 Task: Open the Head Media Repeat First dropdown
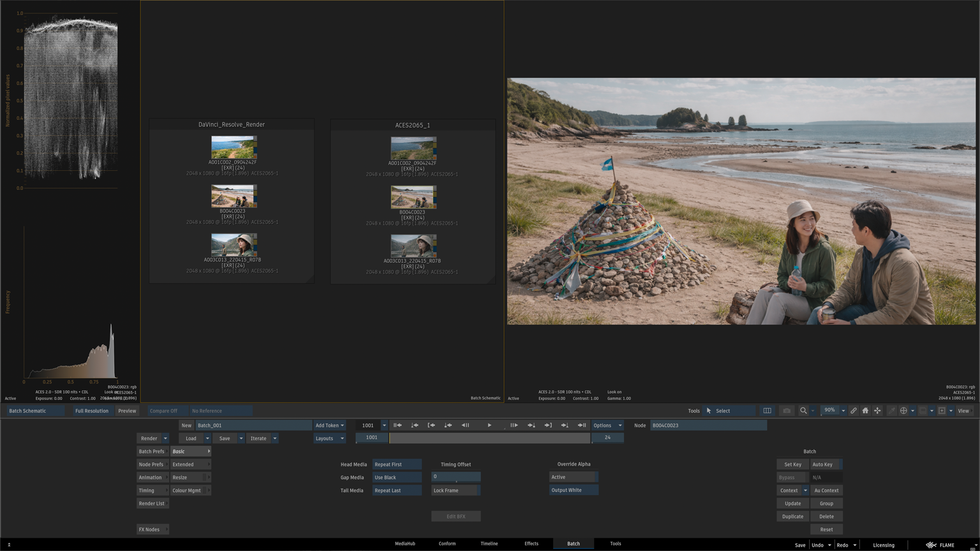click(396, 464)
